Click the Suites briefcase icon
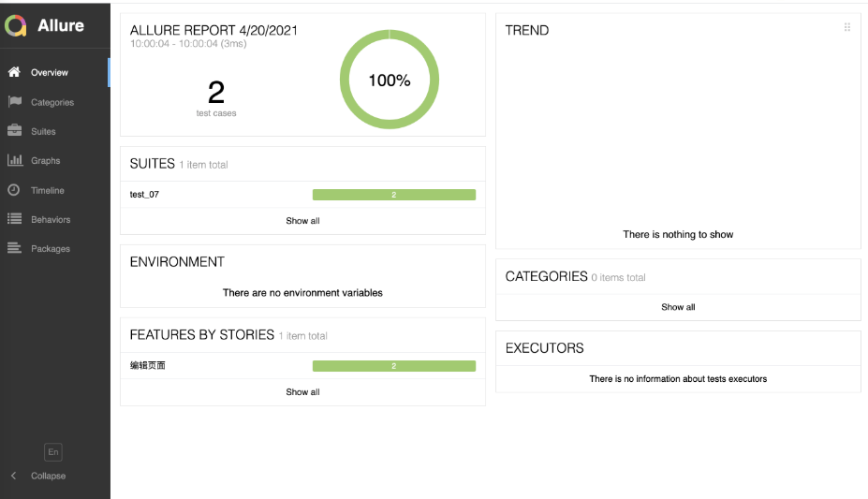The width and height of the screenshot is (868, 499). tap(14, 130)
